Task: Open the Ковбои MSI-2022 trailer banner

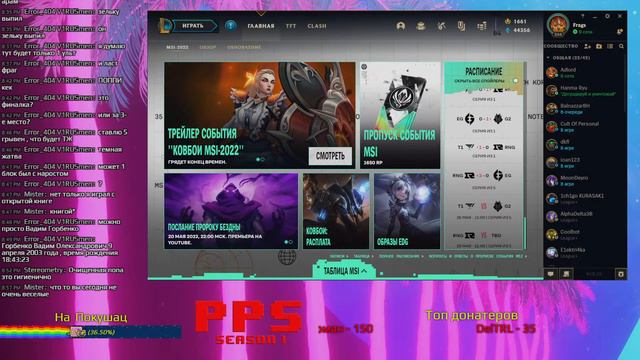Action: point(260,115)
